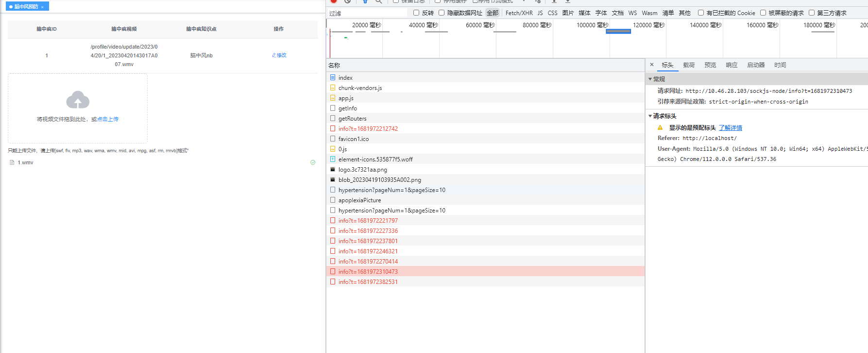The width and height of the screenshot is (868, 353).
Task: Open the 脑中风预防 page tab
Action: (26, 7)
